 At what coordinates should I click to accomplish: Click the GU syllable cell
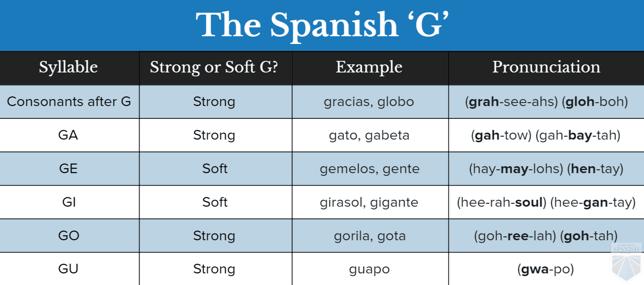coord(68,269)
